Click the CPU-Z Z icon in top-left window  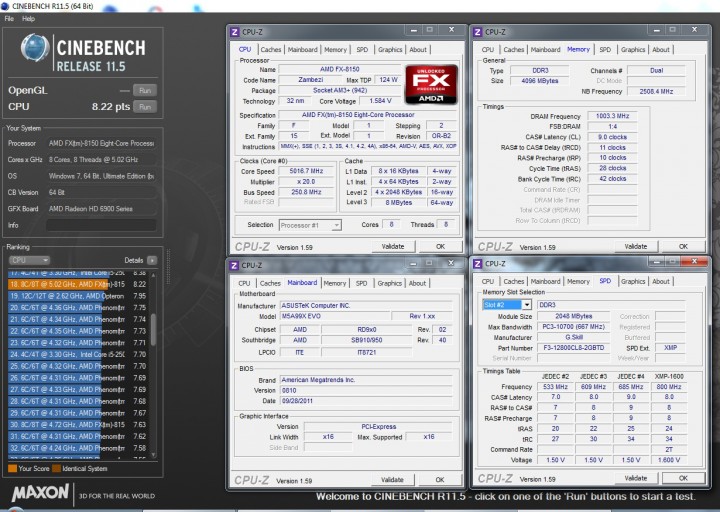coord(234,32)
